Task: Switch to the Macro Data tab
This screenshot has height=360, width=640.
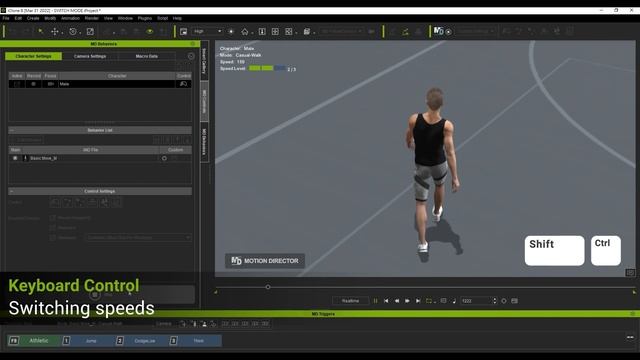Action: point(147,56)
